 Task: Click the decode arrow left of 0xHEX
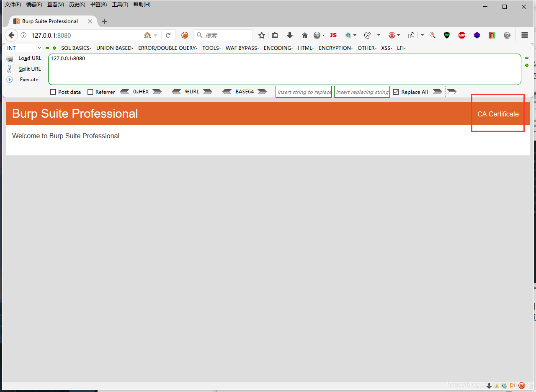click(x=124, y=92)
